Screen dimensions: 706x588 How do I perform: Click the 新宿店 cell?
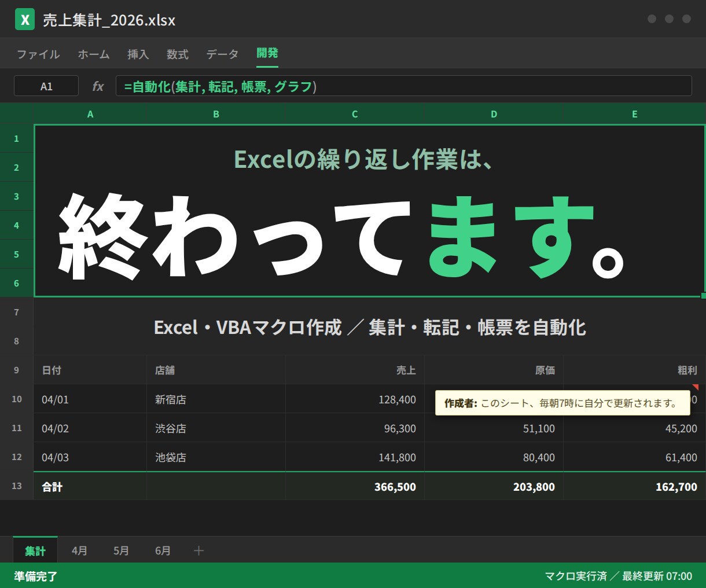[216, 399]
